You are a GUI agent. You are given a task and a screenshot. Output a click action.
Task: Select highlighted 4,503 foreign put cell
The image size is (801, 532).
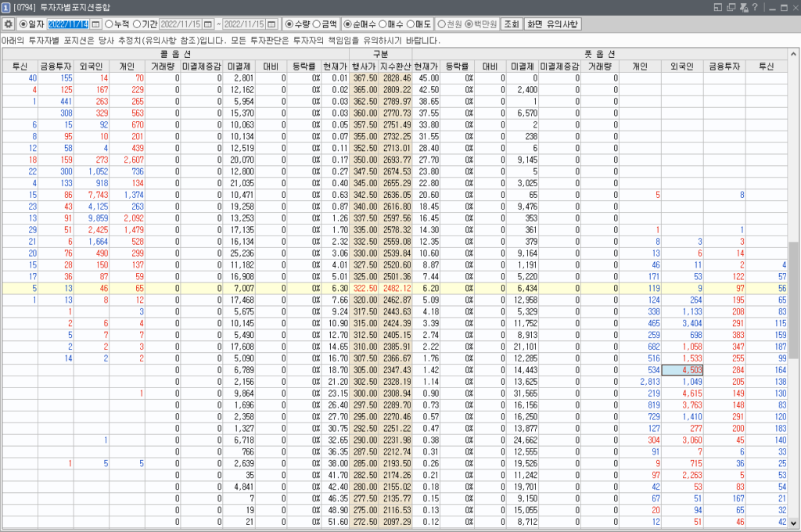(682, 370)
